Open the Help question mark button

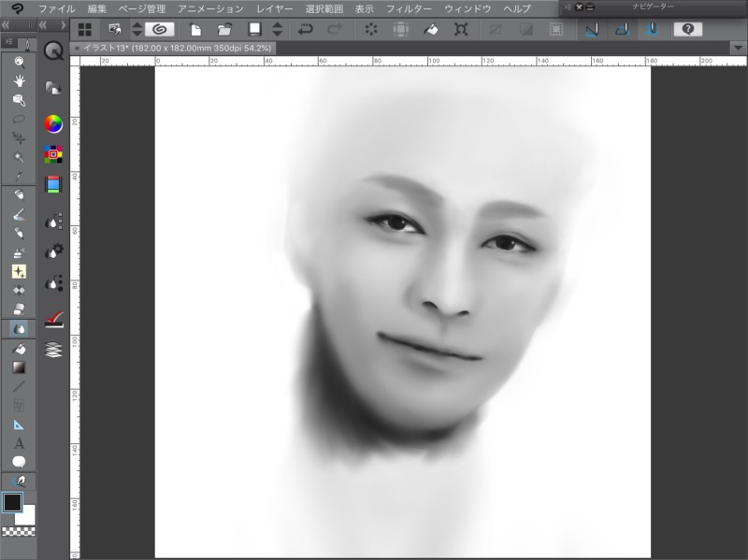click(688, 30)
